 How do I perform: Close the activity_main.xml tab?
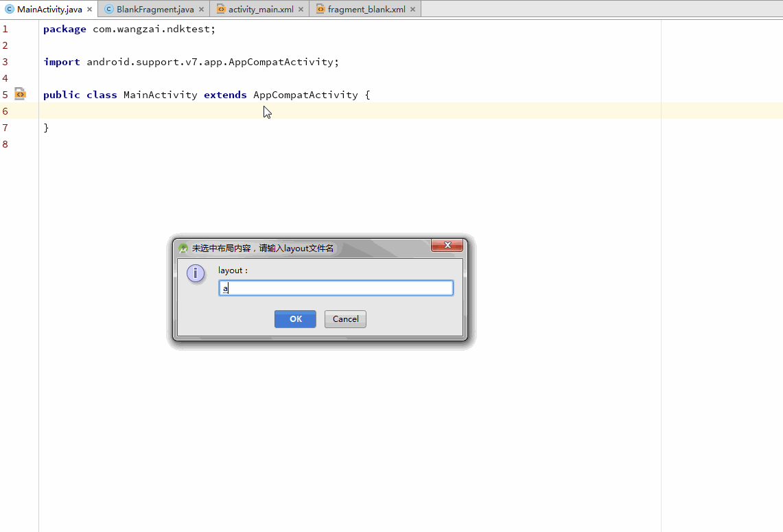point(301,10)
